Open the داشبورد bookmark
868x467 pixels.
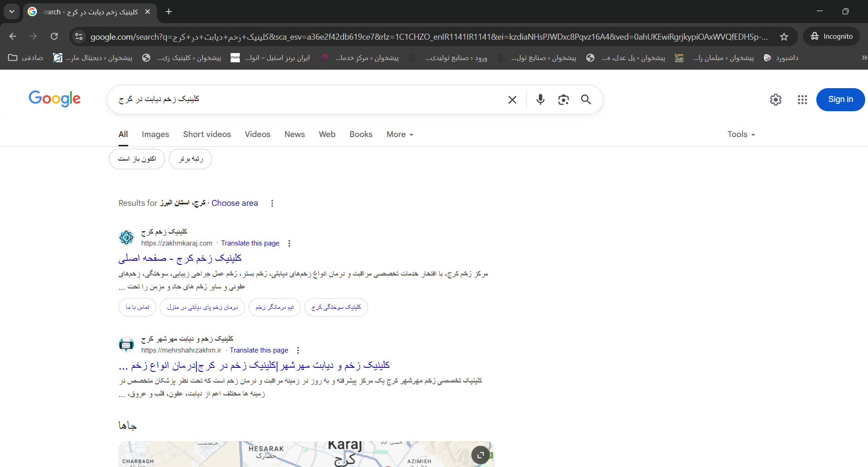[x=781, y=58]
